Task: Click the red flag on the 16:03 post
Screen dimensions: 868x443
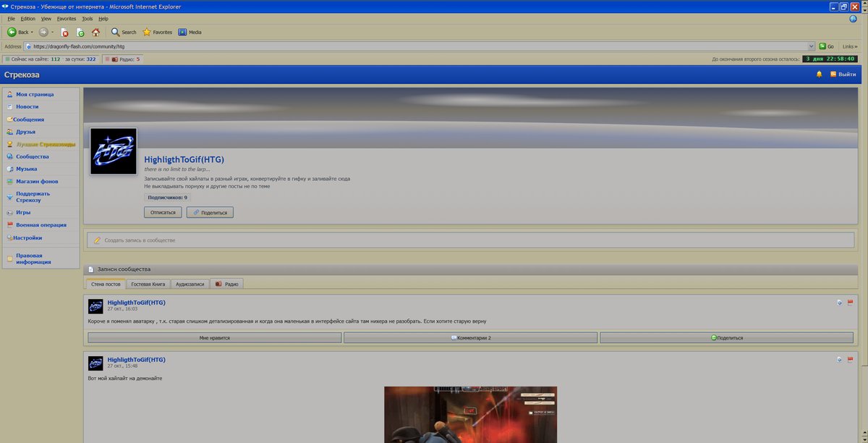Action: (x=850, y=303)
